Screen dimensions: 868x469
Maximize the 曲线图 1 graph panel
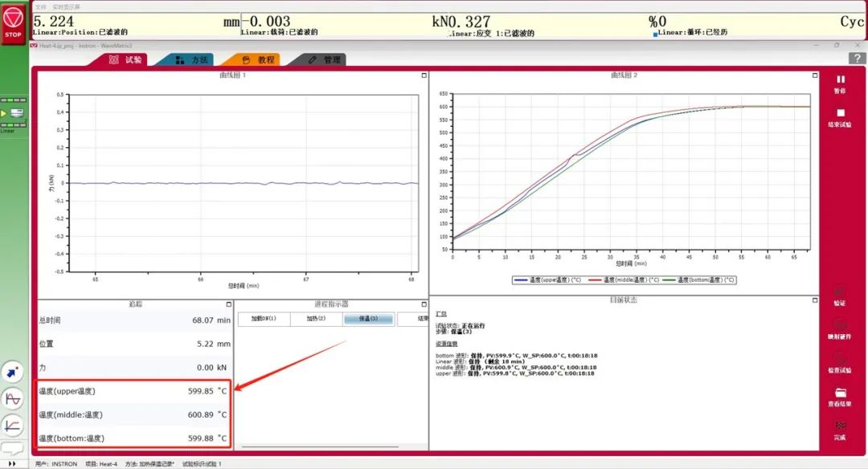pyautogui.click(x=424, y=75)
